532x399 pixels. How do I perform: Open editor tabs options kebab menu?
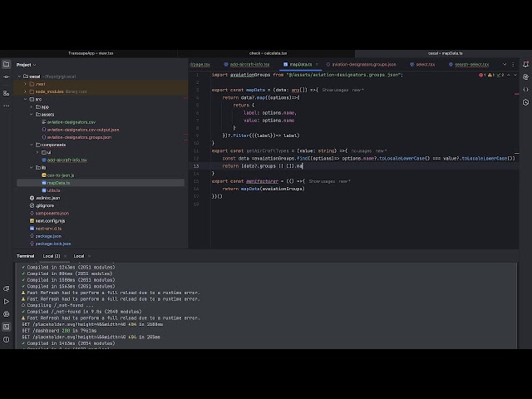[513, 64]
